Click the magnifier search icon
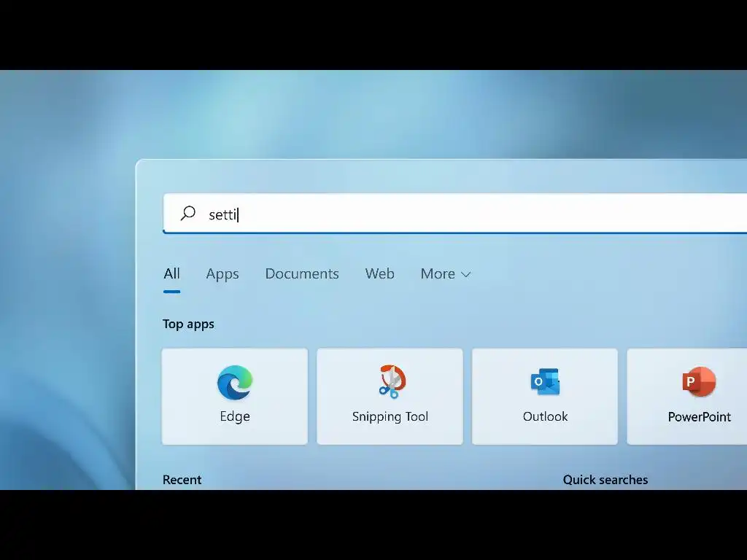 [x=187, y=213]
